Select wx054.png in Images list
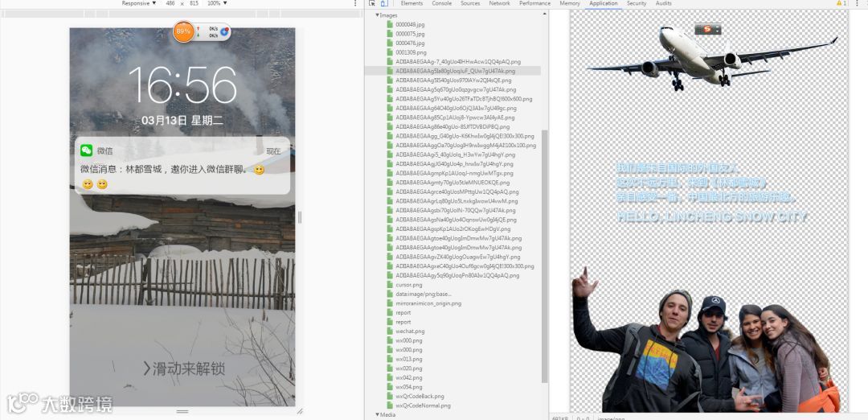 [408, 387]
